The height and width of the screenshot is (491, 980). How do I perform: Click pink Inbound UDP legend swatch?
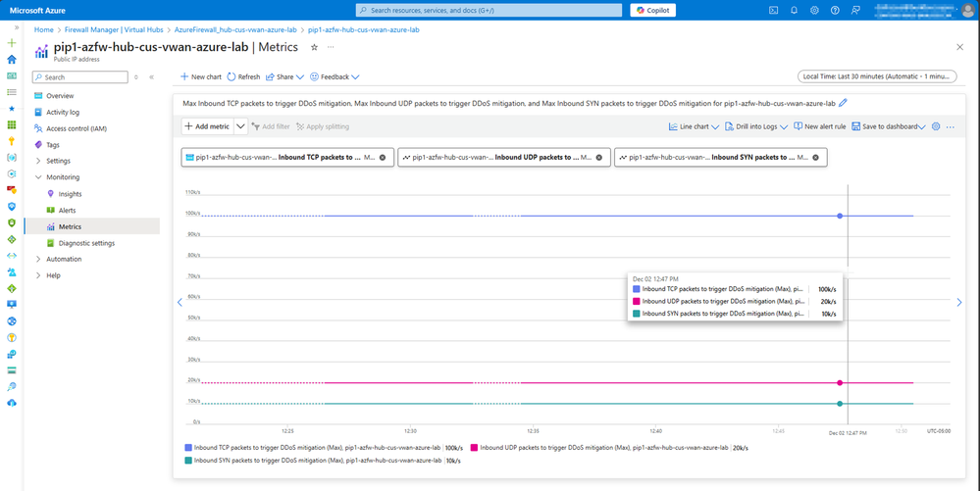(475, 447)
